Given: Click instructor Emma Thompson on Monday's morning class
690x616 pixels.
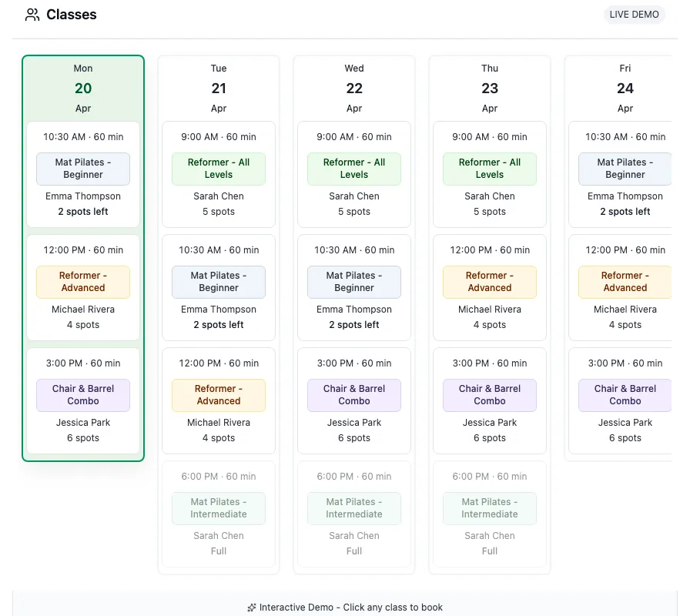Looking at the screenshot, I should click(x=82, y=196).
